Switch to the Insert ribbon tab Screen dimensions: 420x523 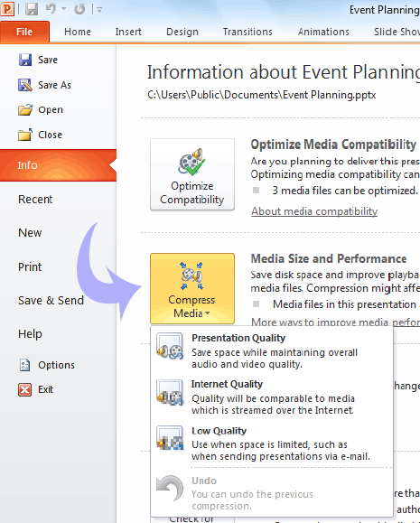tap(128, 32)
